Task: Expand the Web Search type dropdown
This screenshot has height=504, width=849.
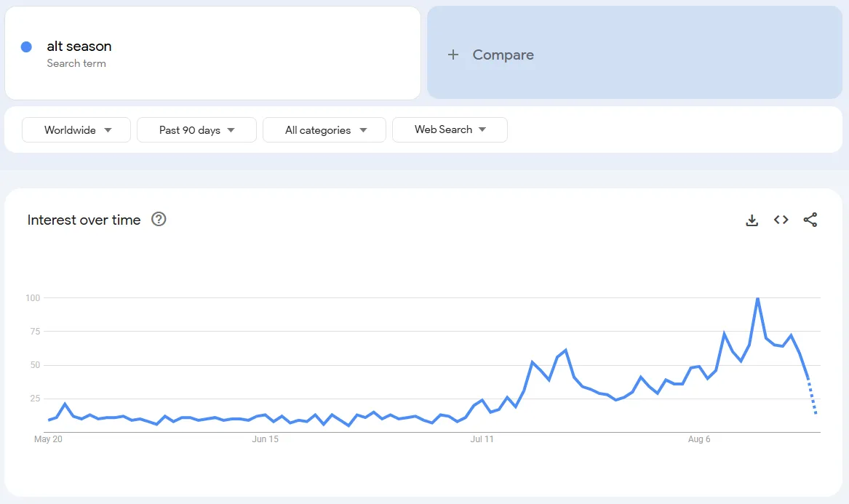Action: click(450, 129)
